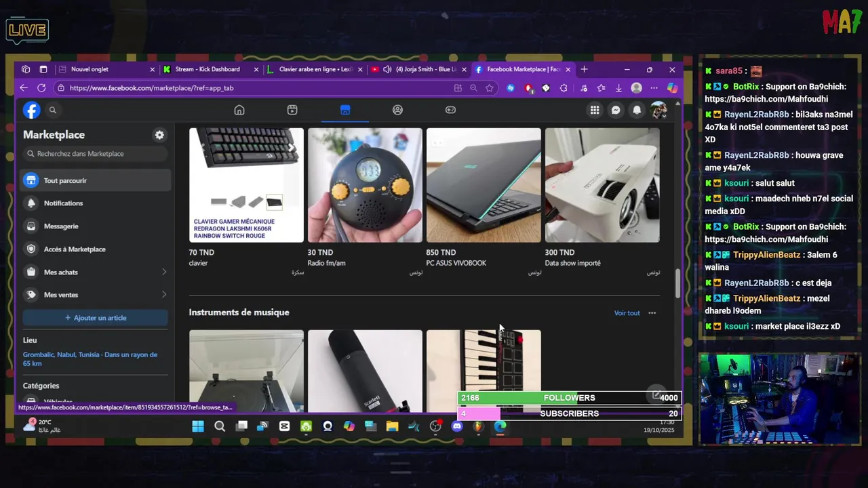The height and width of the screenshot is (488, 868).
Task: Add page to favorites star icon
Action: point(490,88)
